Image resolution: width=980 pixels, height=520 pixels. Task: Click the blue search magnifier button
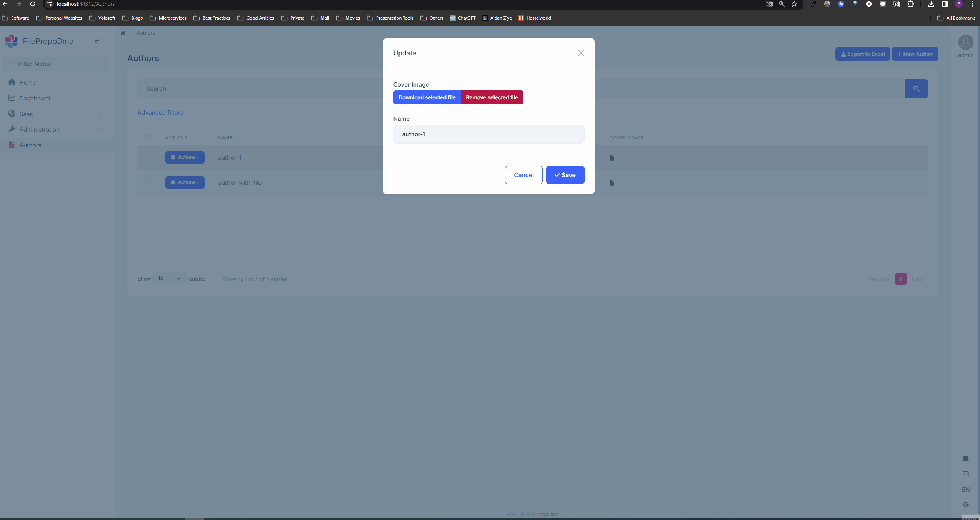(916, 89)
